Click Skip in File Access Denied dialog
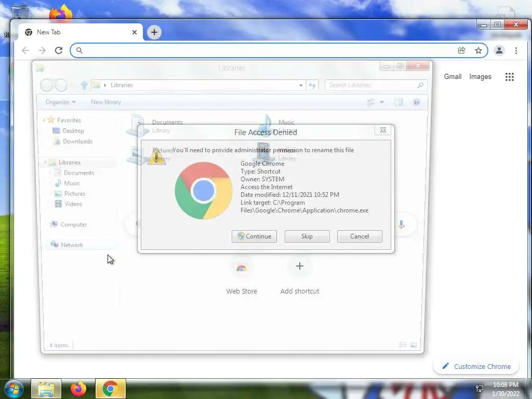532x399 pixels. coord(307,236)
